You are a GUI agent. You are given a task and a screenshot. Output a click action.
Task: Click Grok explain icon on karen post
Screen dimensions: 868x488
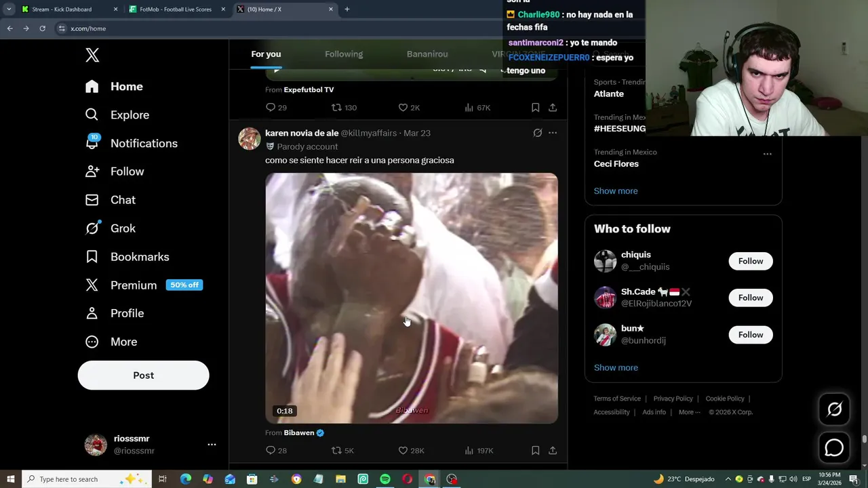(x=538, y=133)
